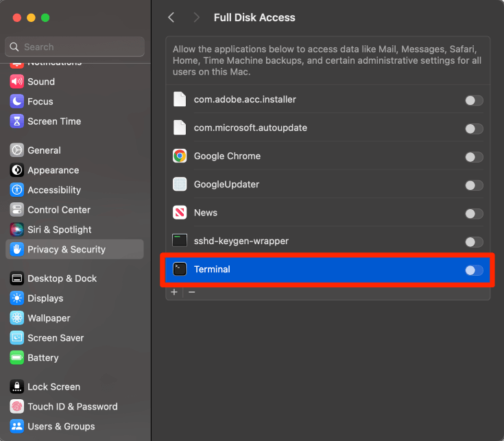Screen dimensions: 504x441
Task: Toggle the GoogleUpdater access switch
Action: click(474, 185)
